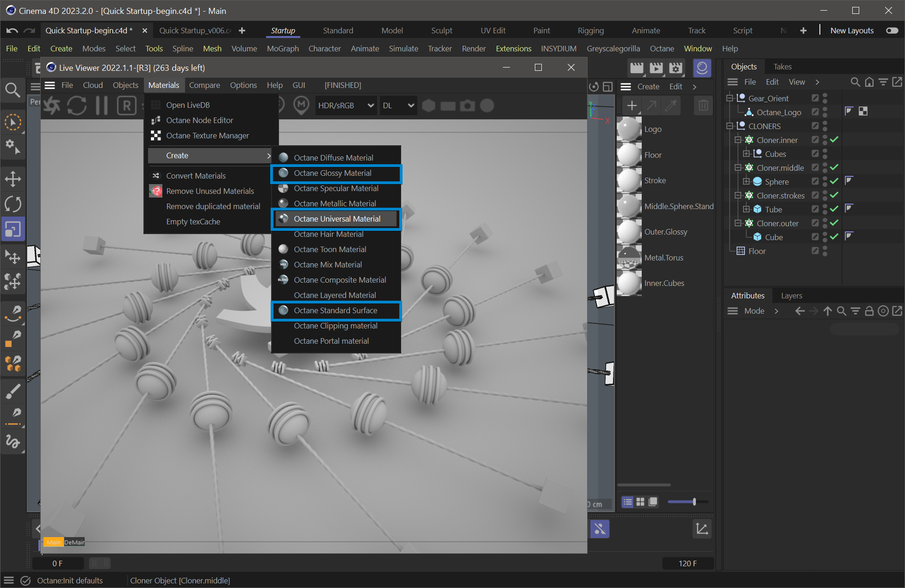
Task: Open the DL kernel dropdown
Action: pos(398,105)
